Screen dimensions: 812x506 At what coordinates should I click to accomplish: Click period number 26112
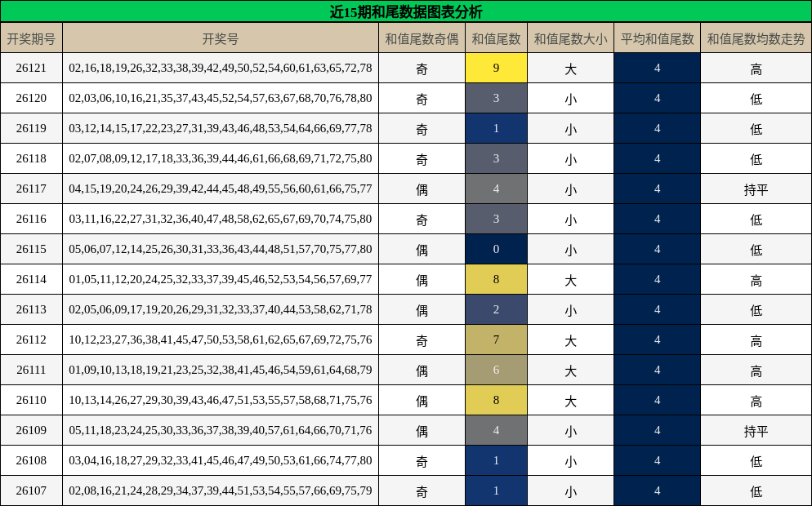(31, 340)
